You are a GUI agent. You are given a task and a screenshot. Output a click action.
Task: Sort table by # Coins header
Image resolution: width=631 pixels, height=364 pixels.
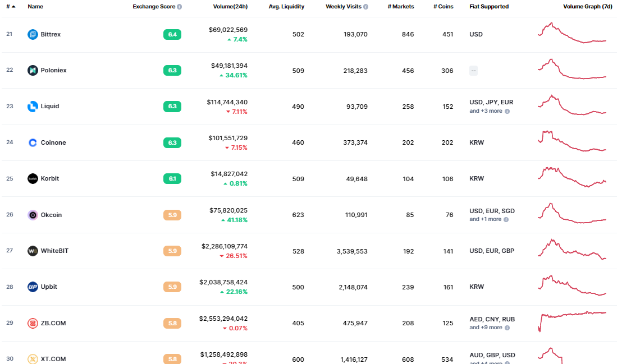443,6
